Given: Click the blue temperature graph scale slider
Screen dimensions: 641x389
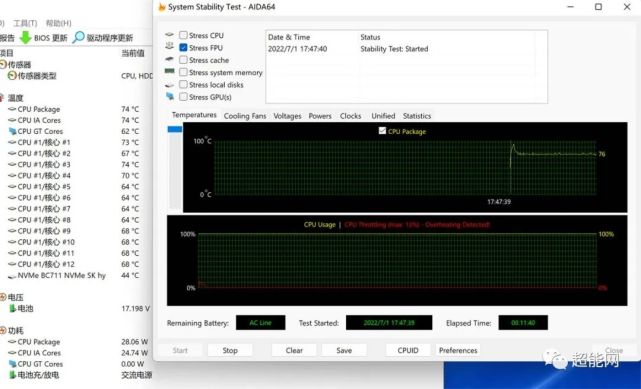Looking at the screenshot, I should click(175, 129).
